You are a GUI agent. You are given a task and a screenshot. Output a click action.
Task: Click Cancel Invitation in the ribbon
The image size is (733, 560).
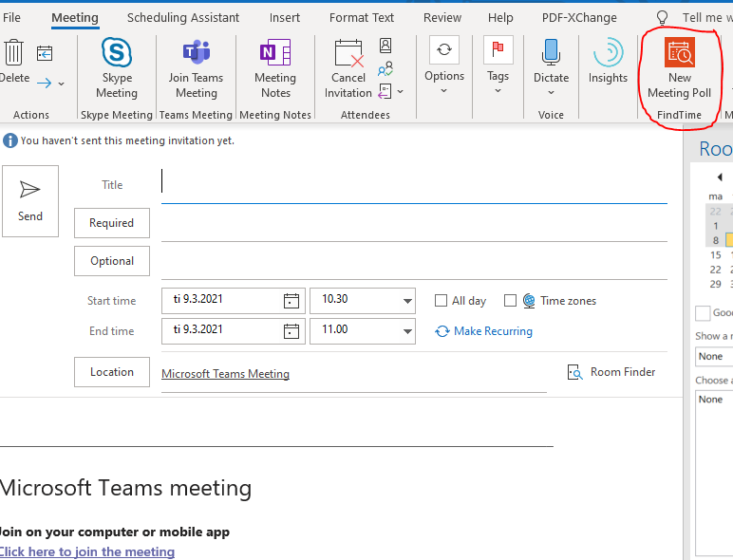click(348, 69)
